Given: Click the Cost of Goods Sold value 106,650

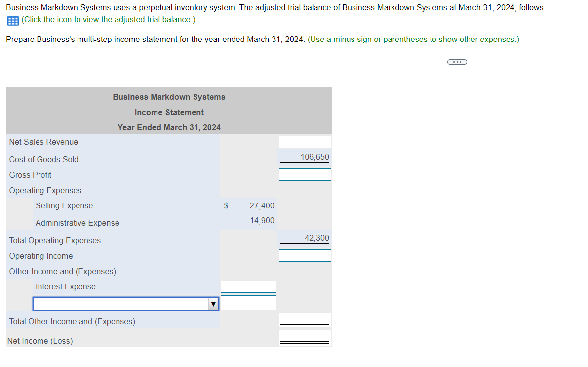Looking at the screenshot, I should [x=316, y=157].
